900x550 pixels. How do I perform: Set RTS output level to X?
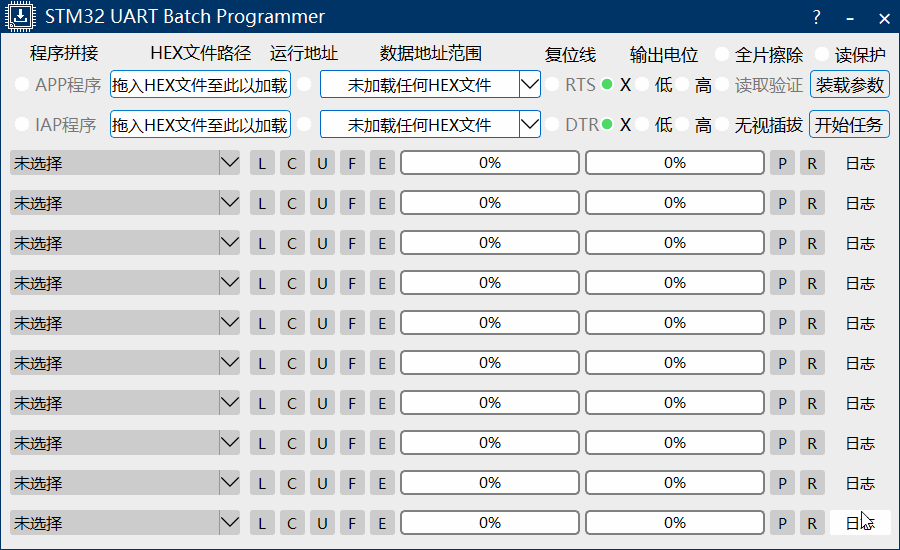607,84
